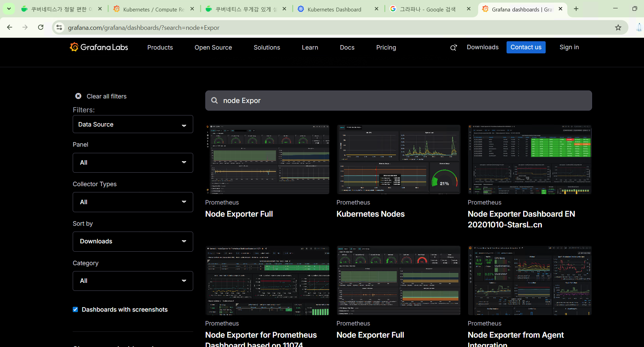Click the browser address bar URL
Image resolution: width=644 pixels, height=347 pixels.
pyautogui.click(x=144, y=28)
